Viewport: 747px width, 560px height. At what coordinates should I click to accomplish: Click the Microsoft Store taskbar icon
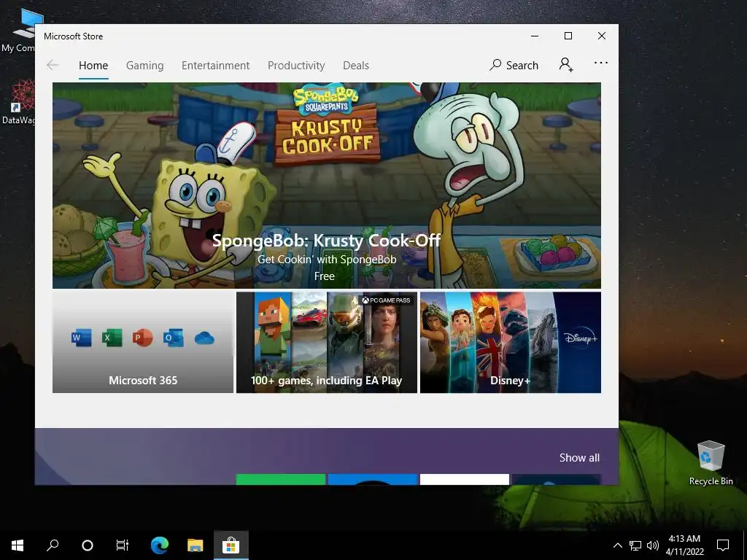click(231, 545)
